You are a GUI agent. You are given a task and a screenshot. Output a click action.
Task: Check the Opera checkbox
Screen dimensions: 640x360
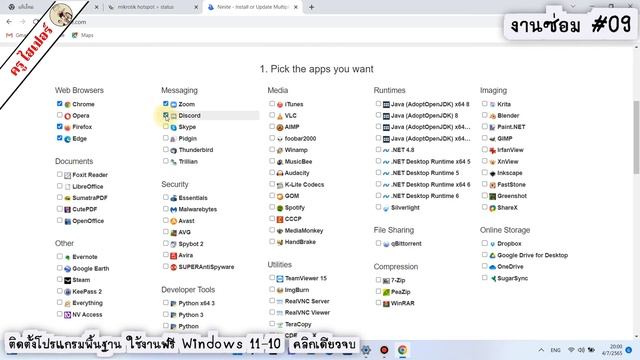click(x=60, y=115)
